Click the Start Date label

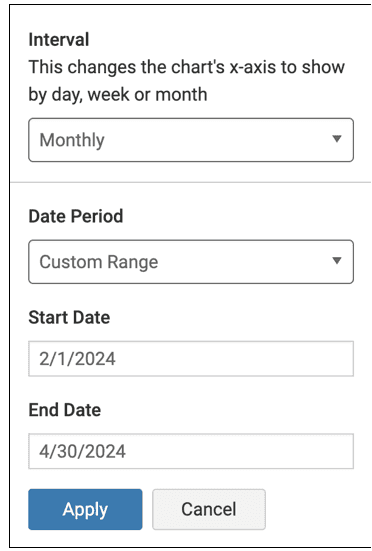click(69, 317)
